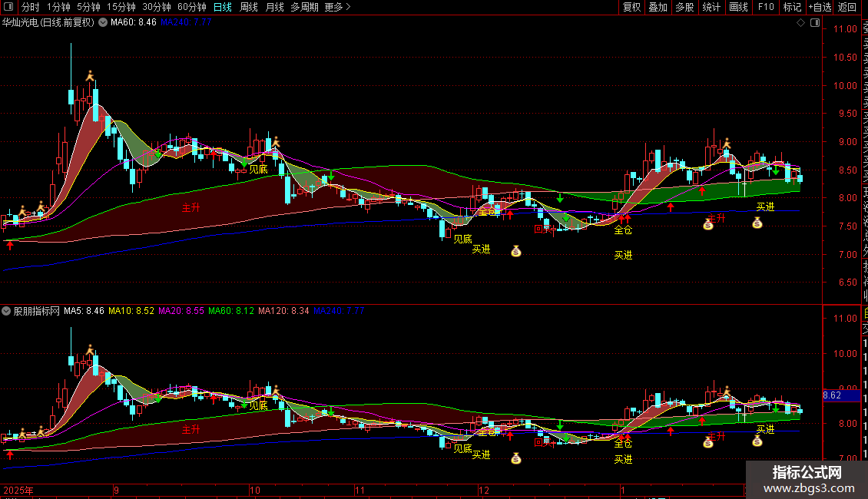Screen dimensions: 868x499
Task: Click the MA5: 8.46 indicator value
Action: tap(84, 311)
